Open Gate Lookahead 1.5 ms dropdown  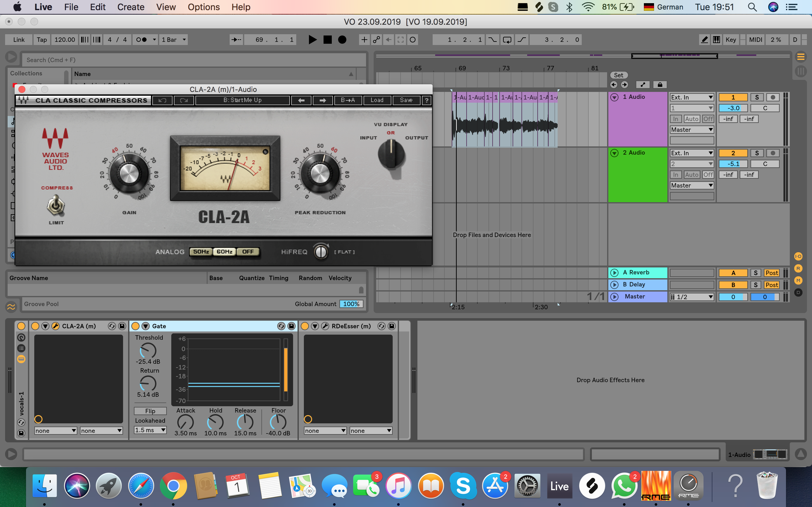pyautogui.click(x=150, y=430)
